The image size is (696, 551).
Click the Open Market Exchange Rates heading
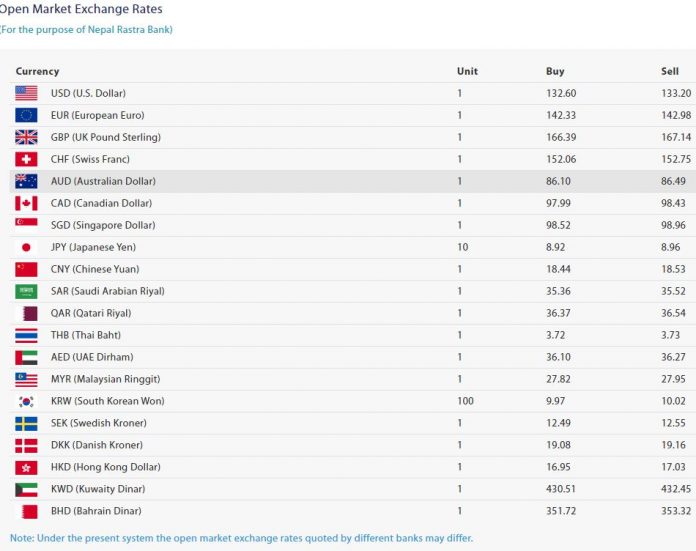coord(82,9)
